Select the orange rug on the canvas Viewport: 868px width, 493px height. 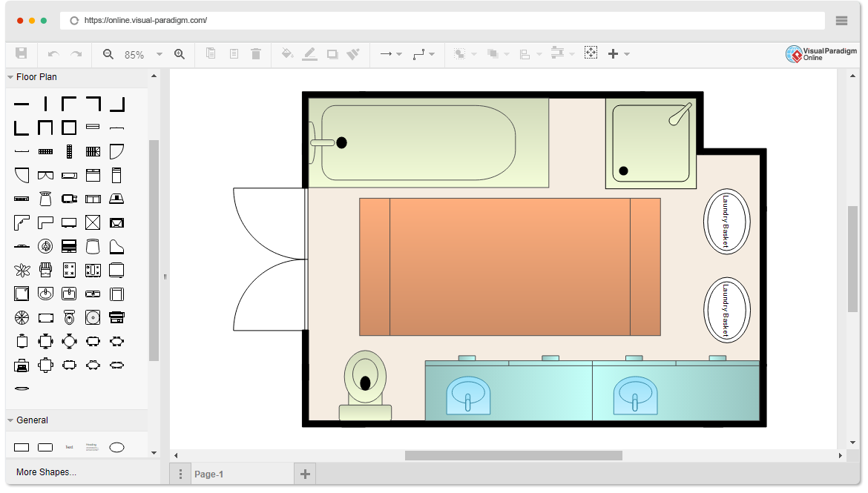point(510,267)
